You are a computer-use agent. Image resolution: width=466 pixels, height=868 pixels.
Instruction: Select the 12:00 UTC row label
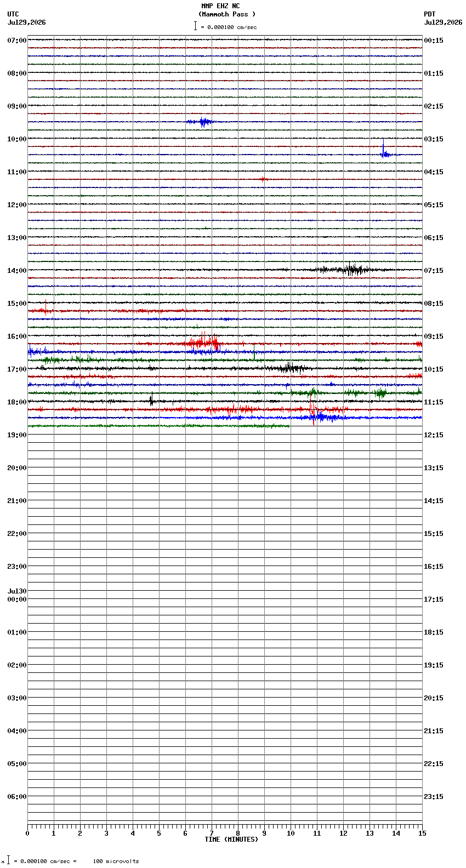point(17,205)
